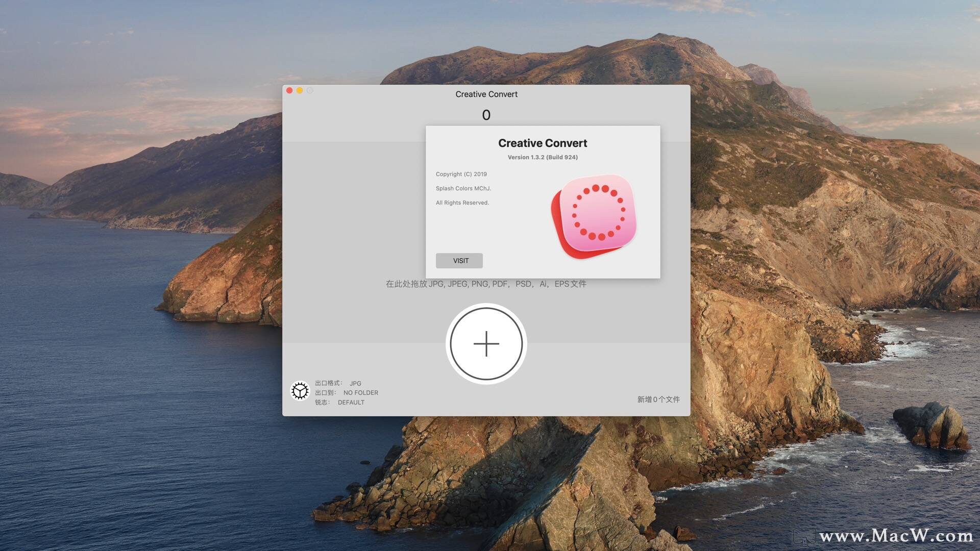Click the Version 1.3.2 (Build 924) text
The height and width of the screenshot is (551, 980).
click(543, 157)
